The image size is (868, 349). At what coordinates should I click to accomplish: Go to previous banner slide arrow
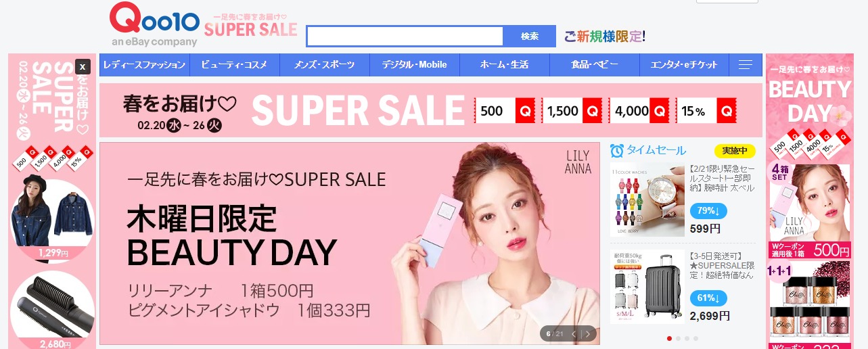[x=574, y=333]
